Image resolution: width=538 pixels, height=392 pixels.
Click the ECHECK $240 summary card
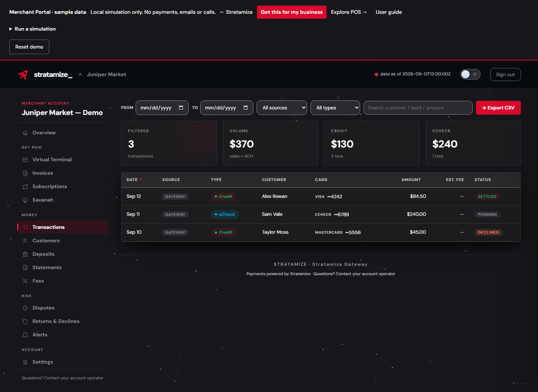click(x=473, y=143)
